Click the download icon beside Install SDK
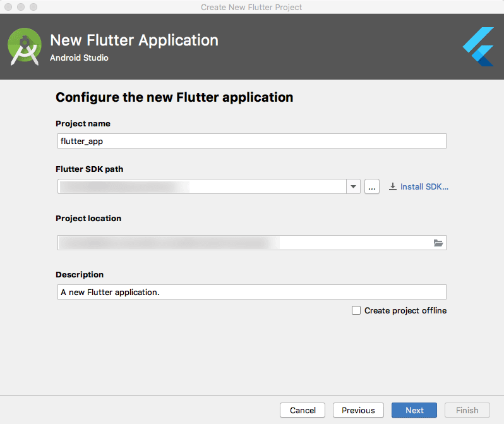 point(393,186)
